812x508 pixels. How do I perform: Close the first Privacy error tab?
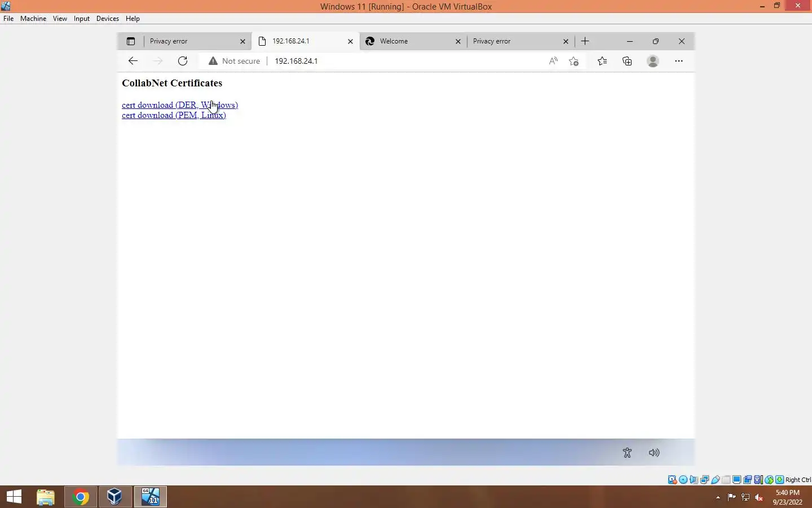(243, 41)
